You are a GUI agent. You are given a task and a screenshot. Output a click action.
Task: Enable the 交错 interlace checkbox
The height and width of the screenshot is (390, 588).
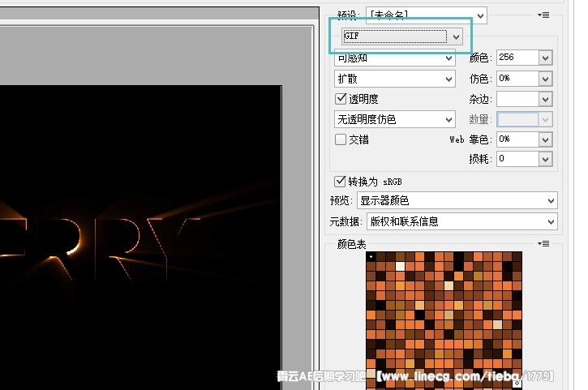pos(341,139)
